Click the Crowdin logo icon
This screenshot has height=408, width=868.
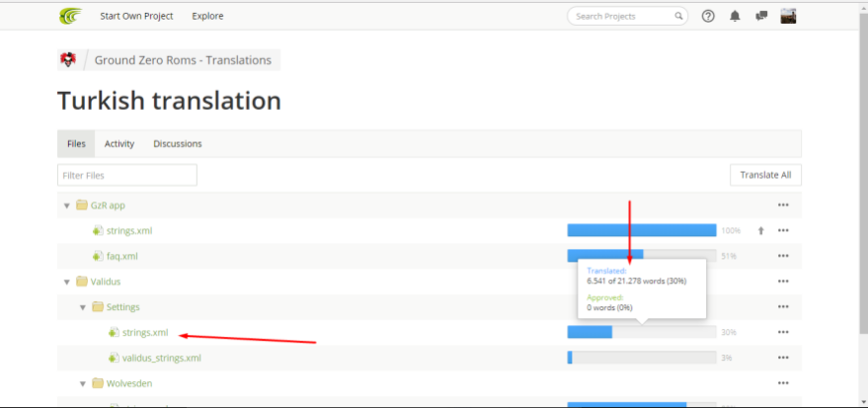(x=71, y=16)
